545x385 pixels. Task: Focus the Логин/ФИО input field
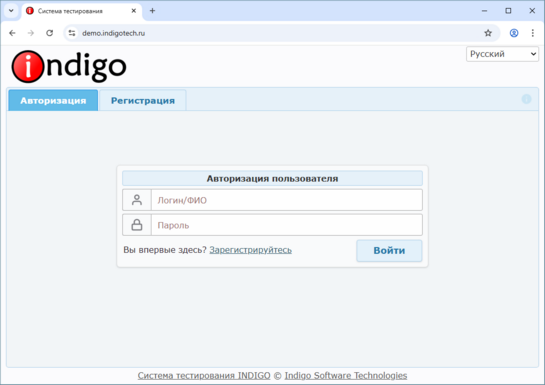287,200
